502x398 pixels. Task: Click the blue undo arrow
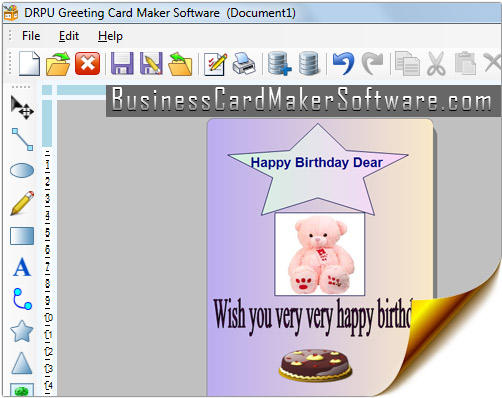tap(343, 63)
